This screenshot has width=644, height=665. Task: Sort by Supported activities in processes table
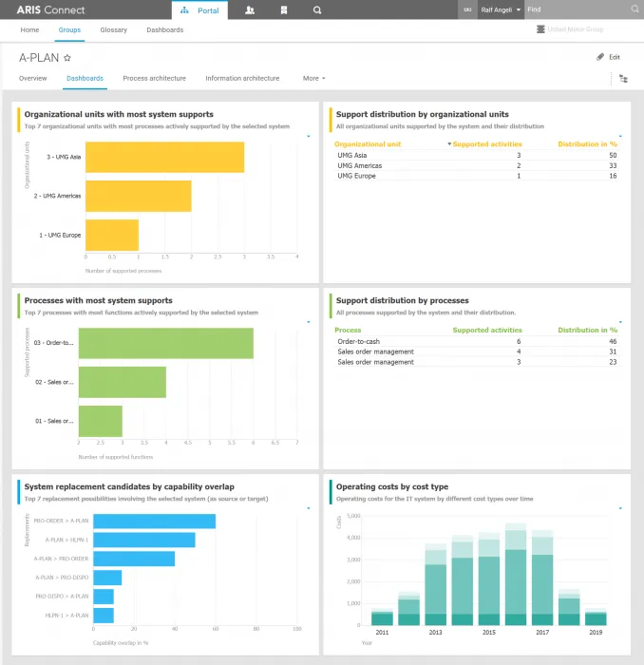point(487,330)
